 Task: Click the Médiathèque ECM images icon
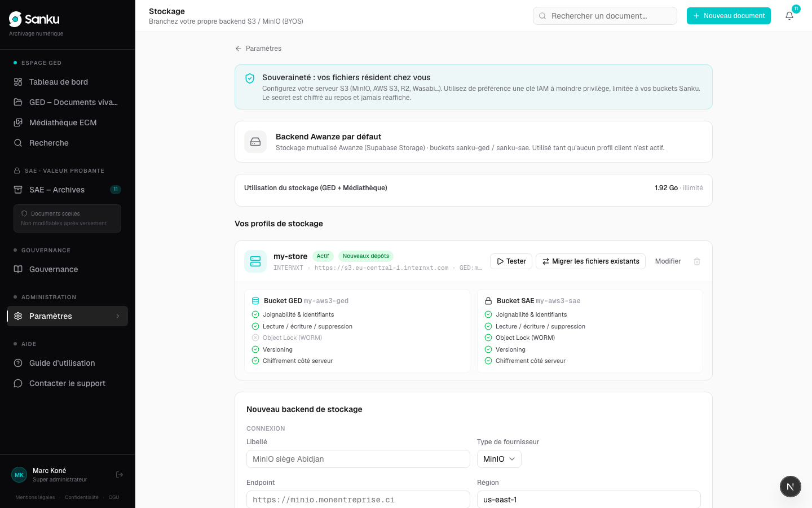[x=18, y=122]
